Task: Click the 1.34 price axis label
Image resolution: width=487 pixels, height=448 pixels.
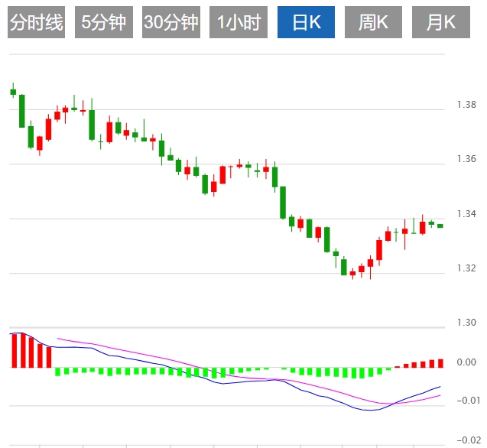Action: (467, 213)
